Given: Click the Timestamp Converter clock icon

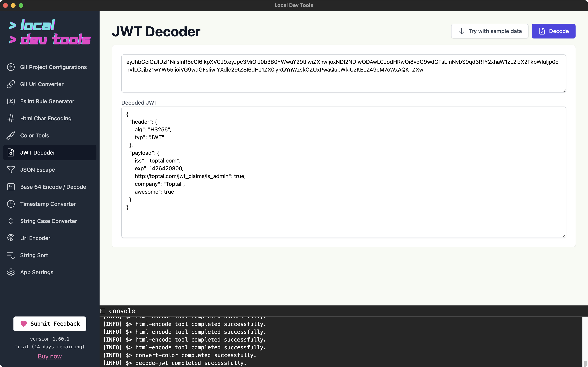Looking at the screenshot, I should coord(11,204).
